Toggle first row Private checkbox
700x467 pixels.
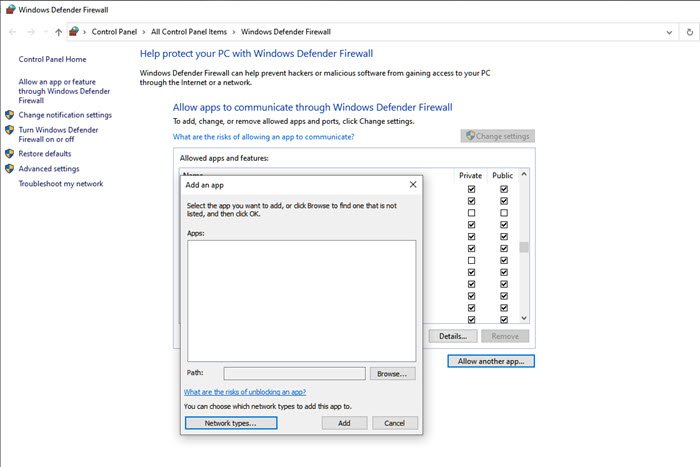(471, 189)
